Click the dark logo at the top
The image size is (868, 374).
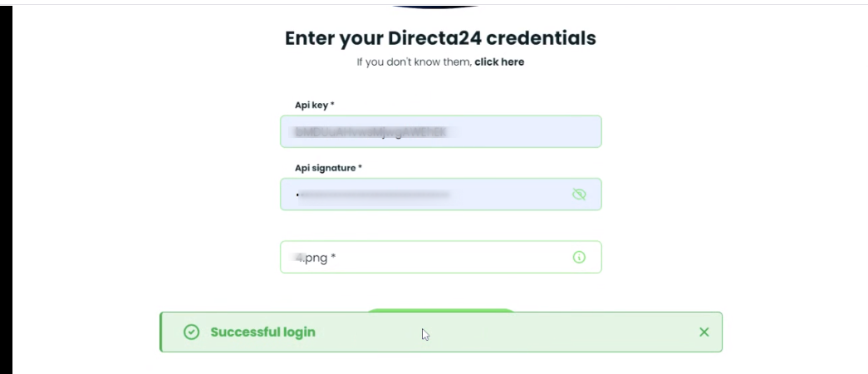pyautogui.click(x=434, y=6)
